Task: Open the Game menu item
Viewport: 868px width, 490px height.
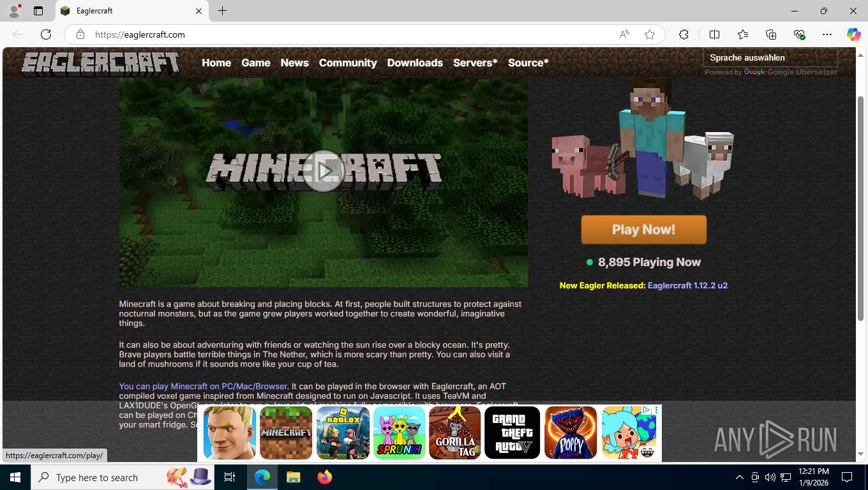Action: (256, 63)
